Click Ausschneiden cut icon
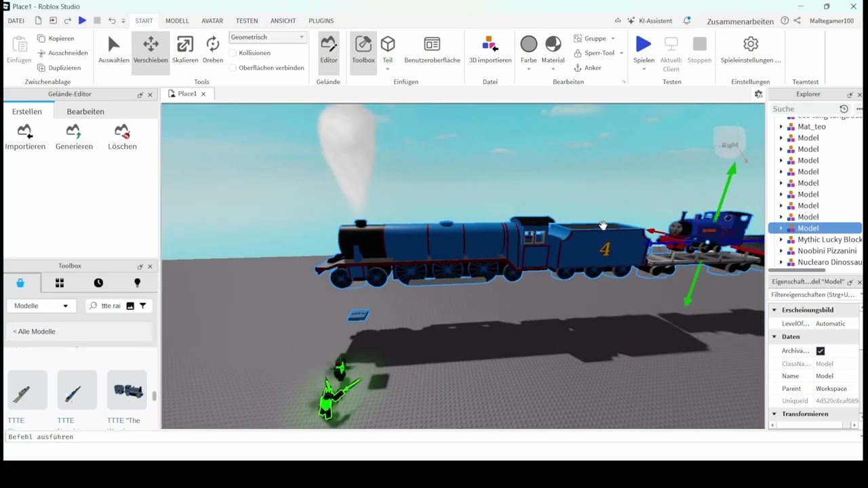The image size is (868, 488). [x=41, y=53]
